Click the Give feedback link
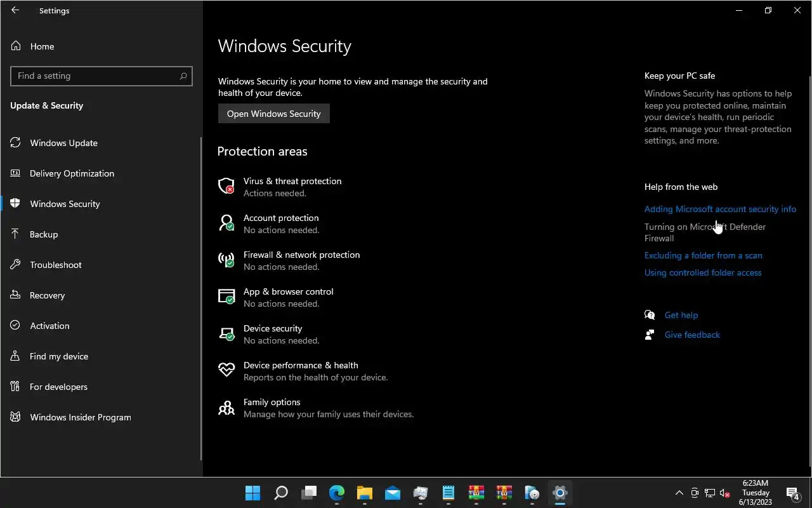Image resolution: width=812 pixels, height=508 pixels. tap(692, 335)
